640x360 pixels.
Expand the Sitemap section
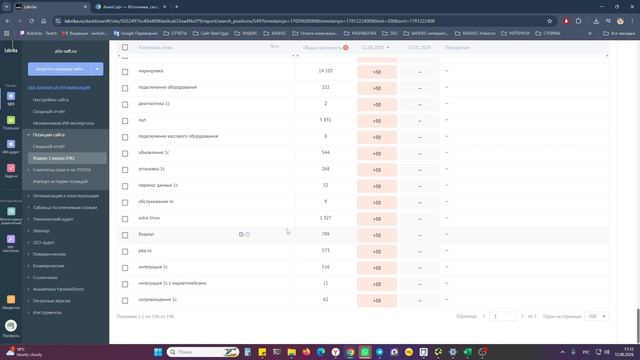(28, 231)
